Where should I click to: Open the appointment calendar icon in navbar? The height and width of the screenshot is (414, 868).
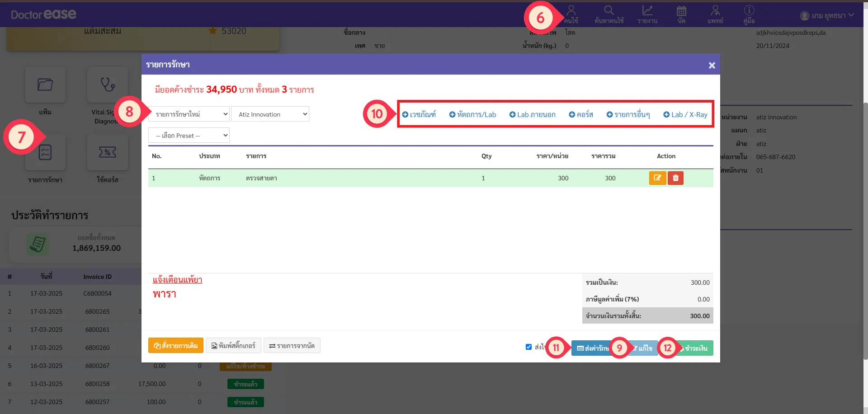[681, 14]
